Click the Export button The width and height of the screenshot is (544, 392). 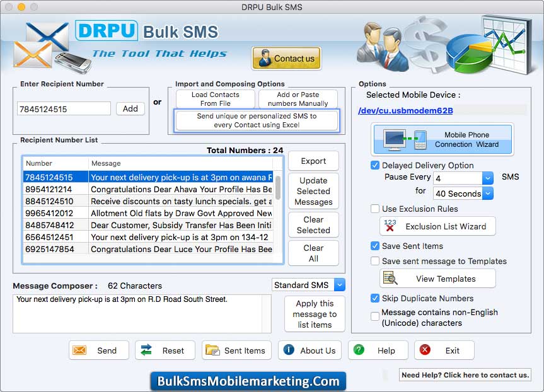coord(313,161)
